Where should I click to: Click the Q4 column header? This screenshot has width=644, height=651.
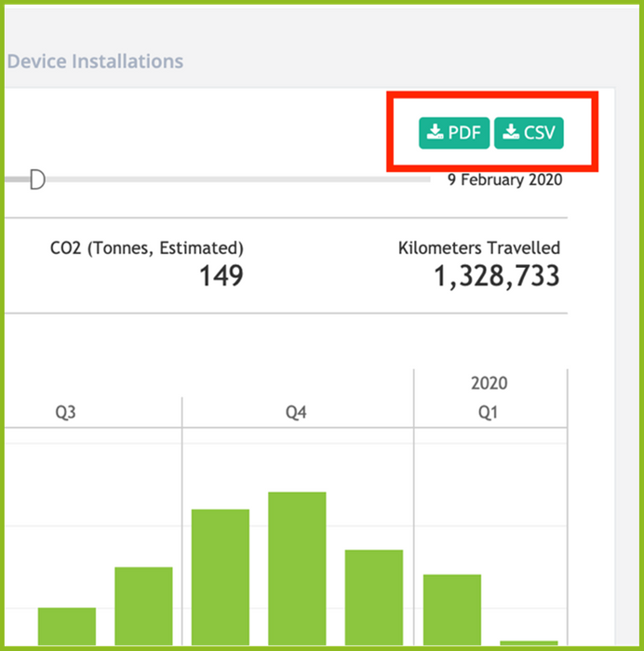296,412
